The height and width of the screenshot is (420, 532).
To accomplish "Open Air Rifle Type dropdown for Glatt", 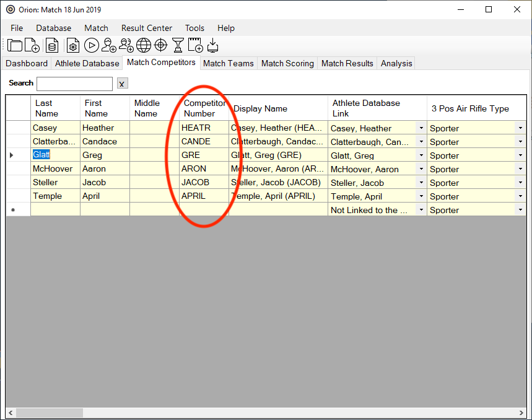I will pos(520,155).
